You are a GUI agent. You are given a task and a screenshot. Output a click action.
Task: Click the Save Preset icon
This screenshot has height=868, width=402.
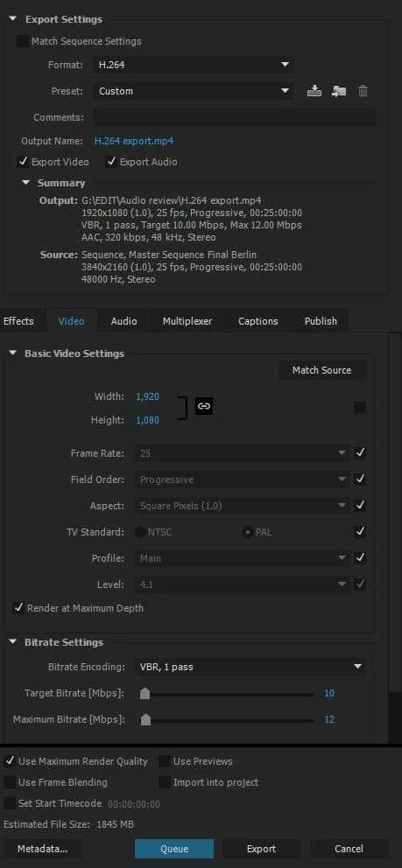click(314, 91)
